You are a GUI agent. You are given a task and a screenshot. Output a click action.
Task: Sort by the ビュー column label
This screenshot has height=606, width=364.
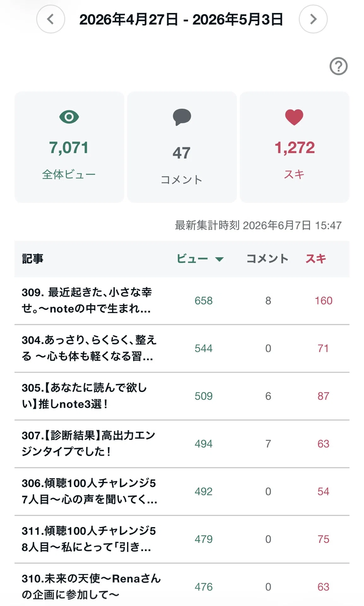192,259
